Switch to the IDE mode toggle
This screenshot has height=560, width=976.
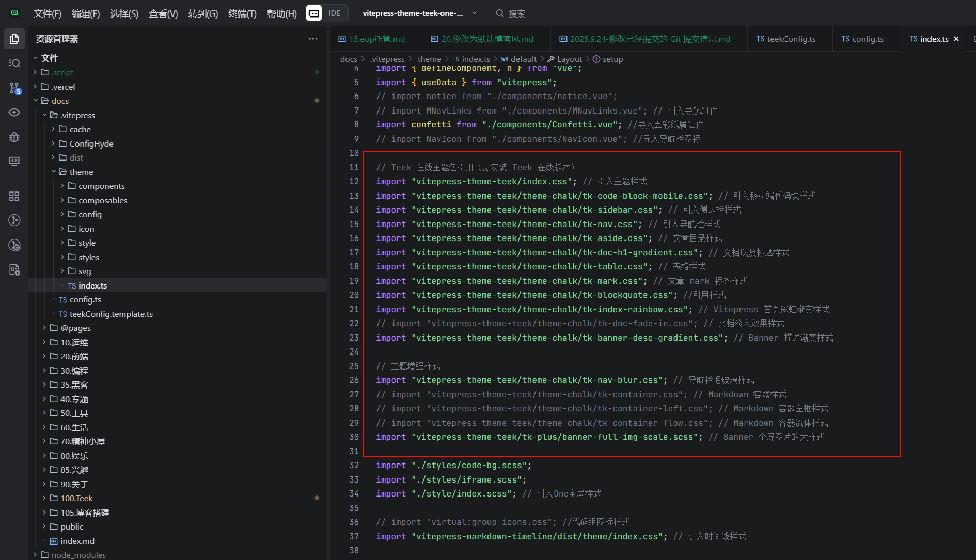pos(334,13)
